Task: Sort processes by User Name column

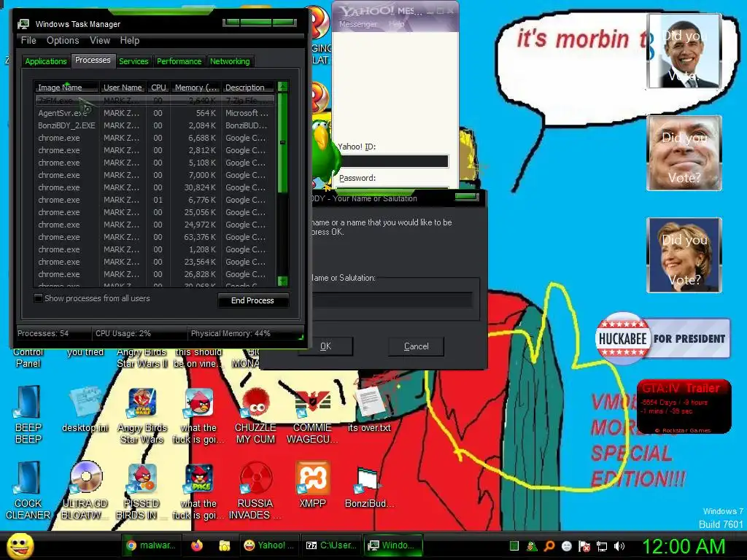Action: tap(123, 87)
